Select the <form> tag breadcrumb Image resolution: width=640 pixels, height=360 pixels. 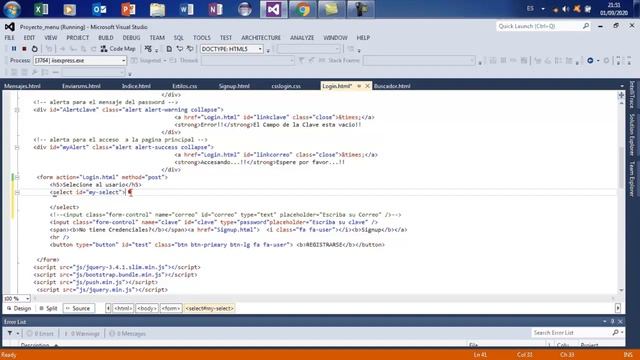171,309
